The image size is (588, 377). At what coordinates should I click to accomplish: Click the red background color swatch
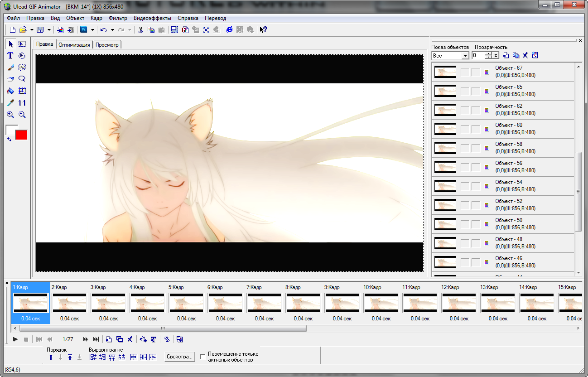click(x=21, y=135)
